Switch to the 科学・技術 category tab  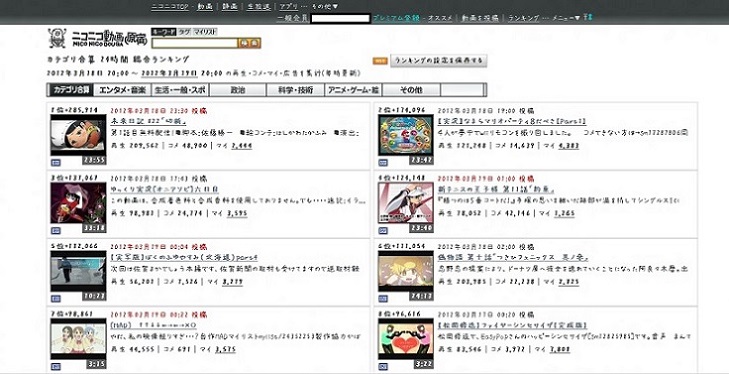coord(295,90)
